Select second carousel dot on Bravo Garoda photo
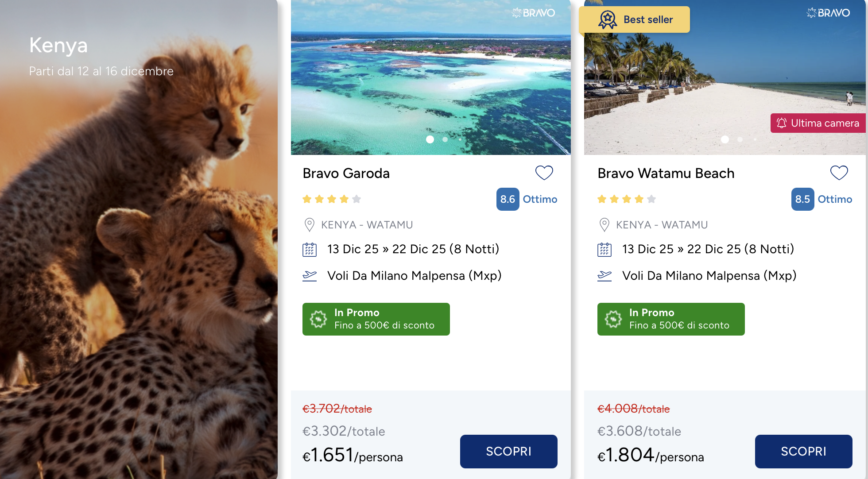The image size is (868, 479). coord(445,139)
